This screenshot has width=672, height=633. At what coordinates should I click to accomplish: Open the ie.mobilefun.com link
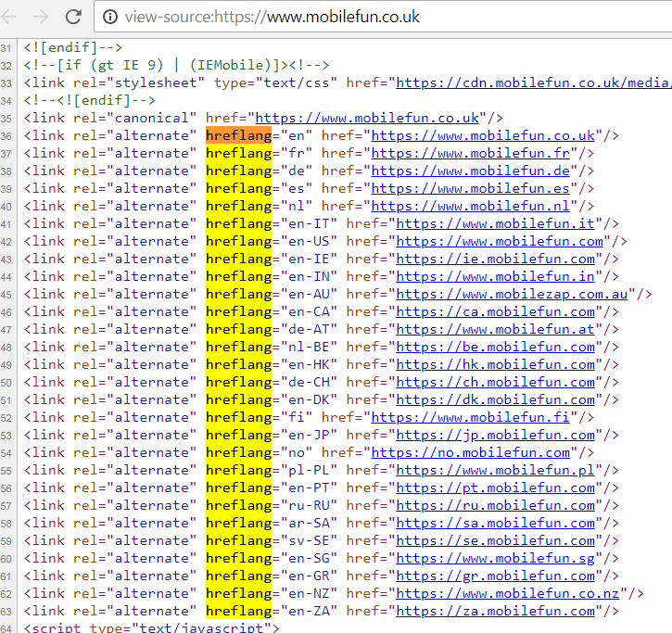click(496, 259)
